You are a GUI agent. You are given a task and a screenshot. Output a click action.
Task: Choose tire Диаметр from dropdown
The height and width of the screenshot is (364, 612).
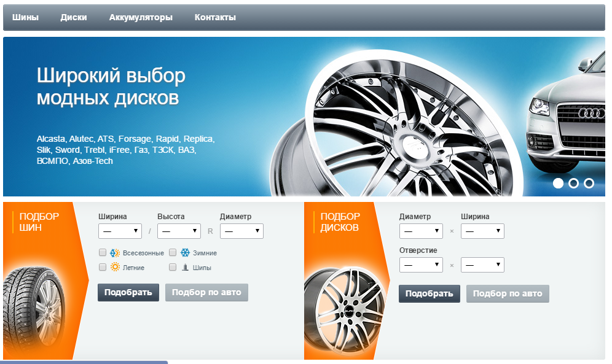241,231
